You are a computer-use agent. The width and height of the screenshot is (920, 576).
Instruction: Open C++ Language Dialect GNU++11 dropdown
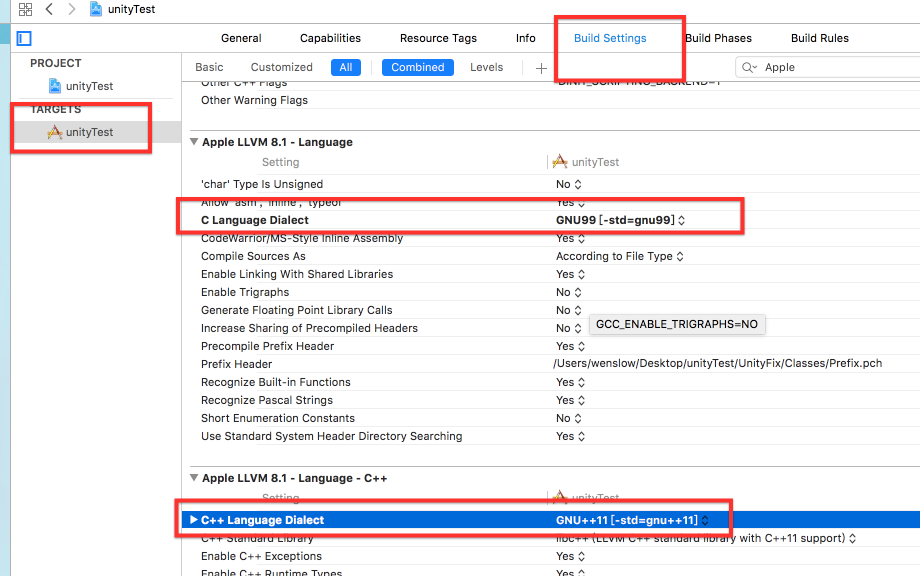pos(632,520)
